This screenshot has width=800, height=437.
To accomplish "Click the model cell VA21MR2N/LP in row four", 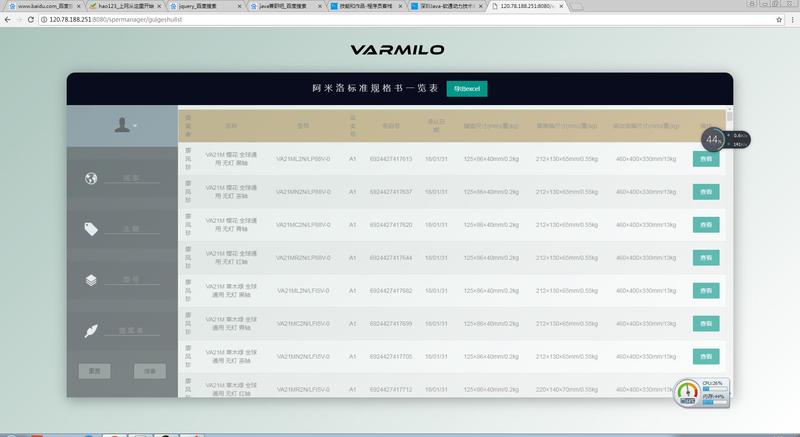I will [x=303, y=258].
